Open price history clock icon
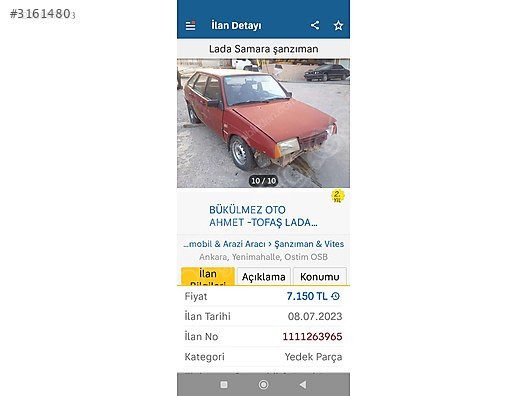 pos(335,296)
